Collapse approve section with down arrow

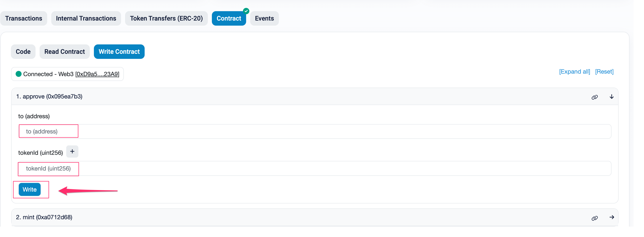[x=612, y=97]
